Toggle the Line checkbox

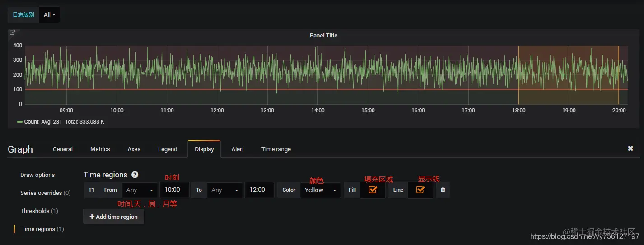coord(420,190)
